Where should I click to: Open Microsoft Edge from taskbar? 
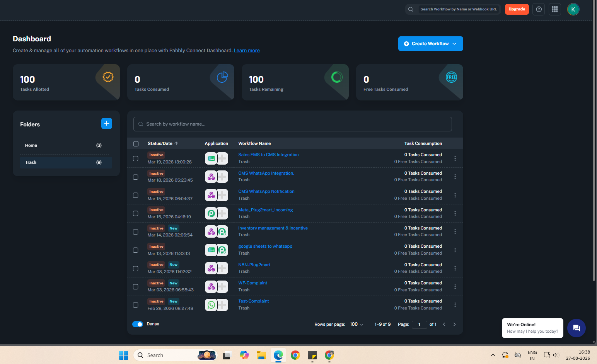278,355
